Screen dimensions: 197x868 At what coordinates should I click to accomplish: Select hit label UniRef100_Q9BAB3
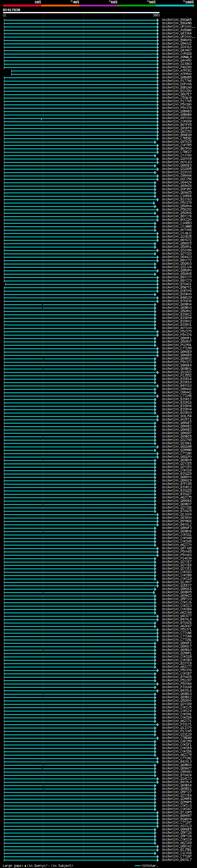(177, 111)
